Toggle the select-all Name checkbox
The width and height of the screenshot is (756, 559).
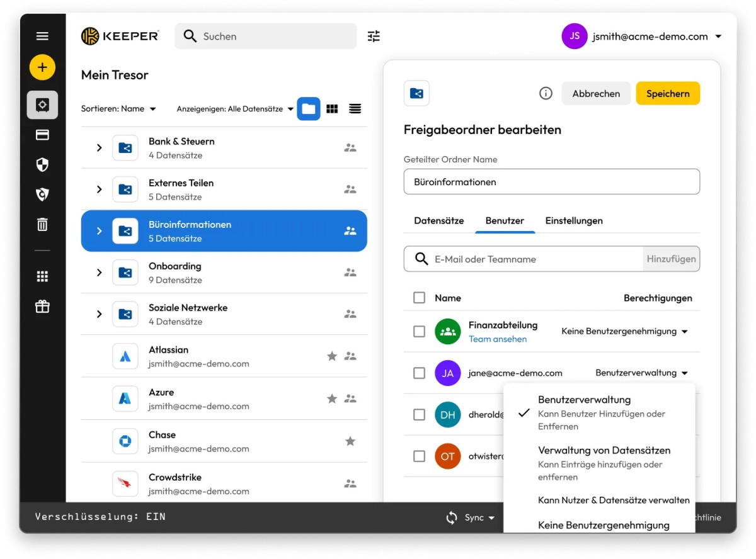pyautogui.click(x=419, y=298)
